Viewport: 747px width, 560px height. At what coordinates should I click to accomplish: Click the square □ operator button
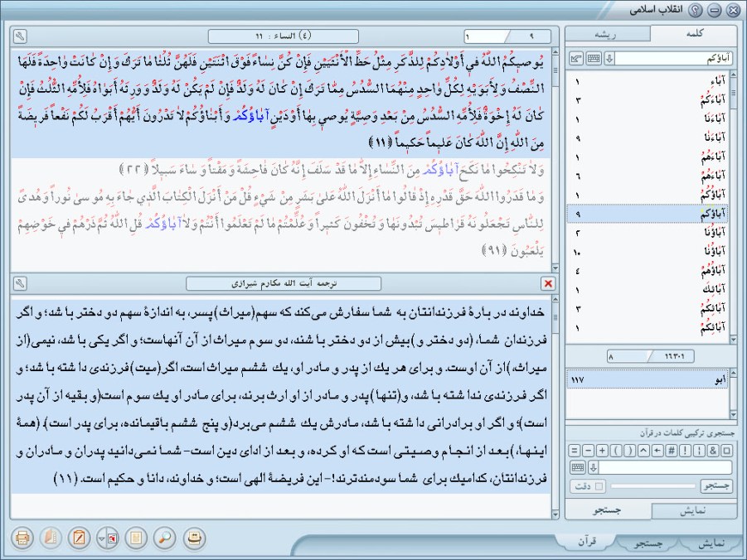coord(726,450)
